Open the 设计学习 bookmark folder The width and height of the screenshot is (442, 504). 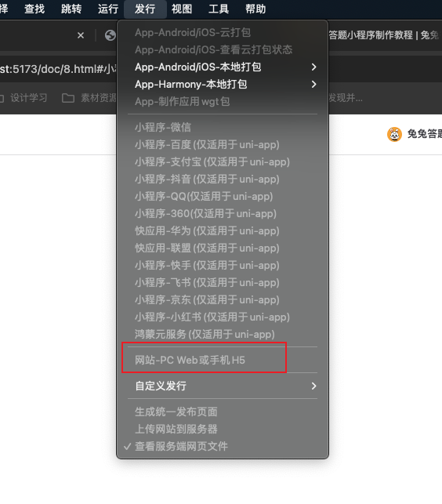pos(24,98)
